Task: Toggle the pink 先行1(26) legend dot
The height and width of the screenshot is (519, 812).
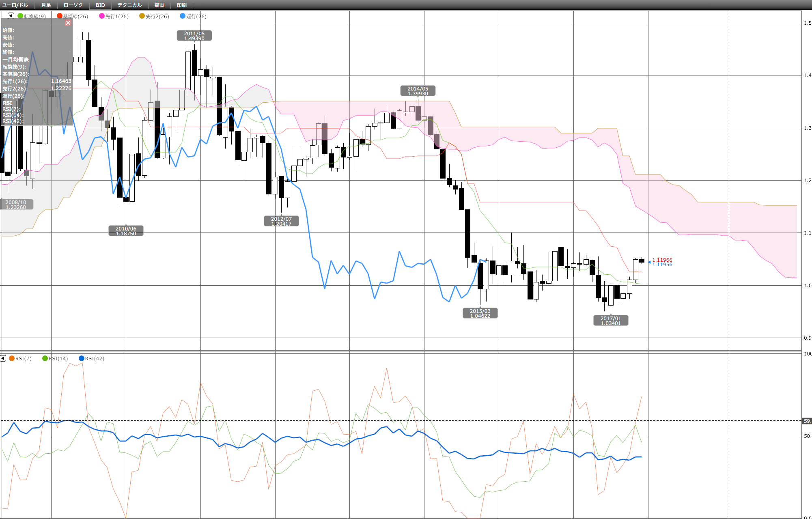Action: [102, 16]
